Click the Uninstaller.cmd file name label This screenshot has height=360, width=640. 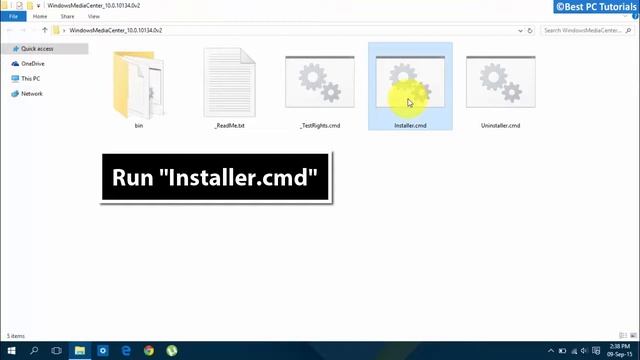click(x=500, y=126)
